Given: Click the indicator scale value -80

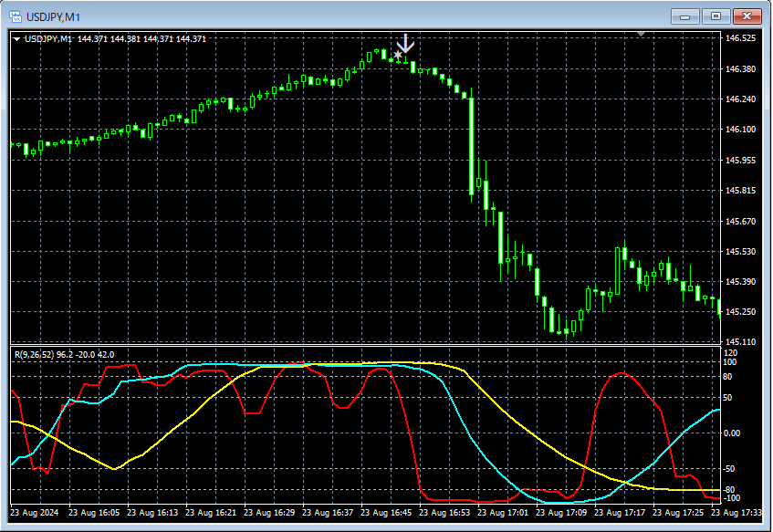Looking at the screenshot, I should 728,490.
